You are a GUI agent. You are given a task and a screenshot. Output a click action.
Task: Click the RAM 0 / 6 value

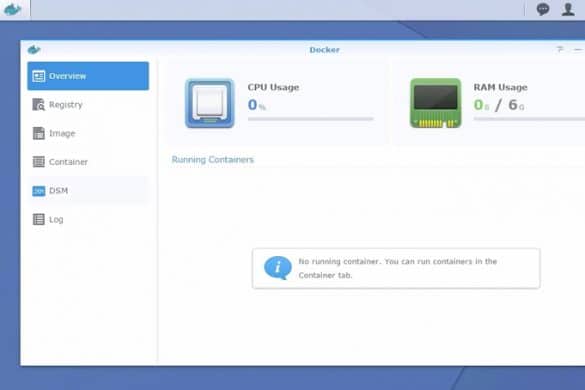click(499, 105)
